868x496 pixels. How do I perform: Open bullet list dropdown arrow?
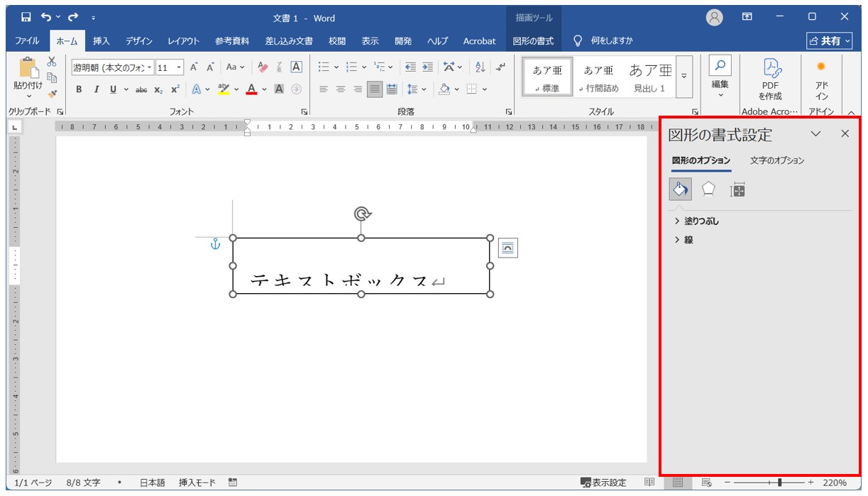(x=336, y=67)
